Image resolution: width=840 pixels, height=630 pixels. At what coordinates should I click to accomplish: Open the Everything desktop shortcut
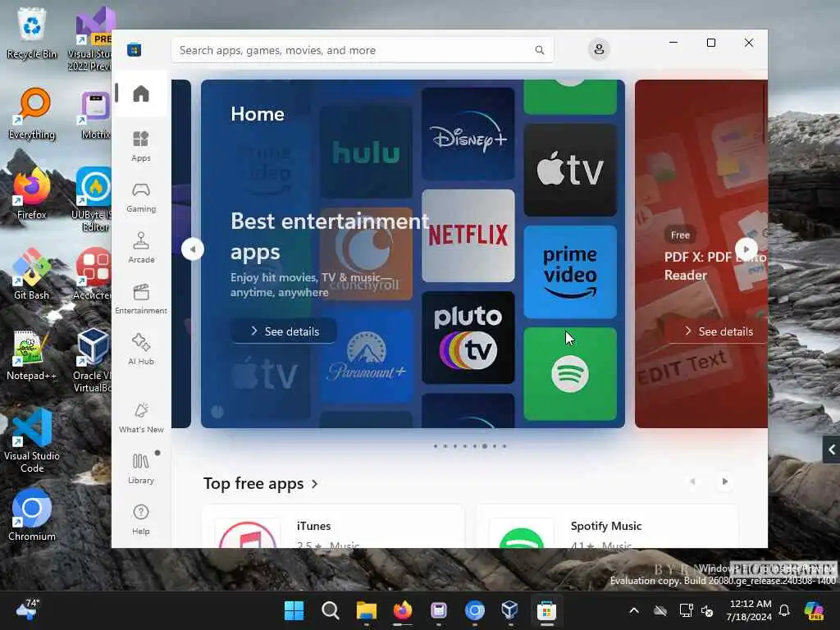click(x=32, y=113)
